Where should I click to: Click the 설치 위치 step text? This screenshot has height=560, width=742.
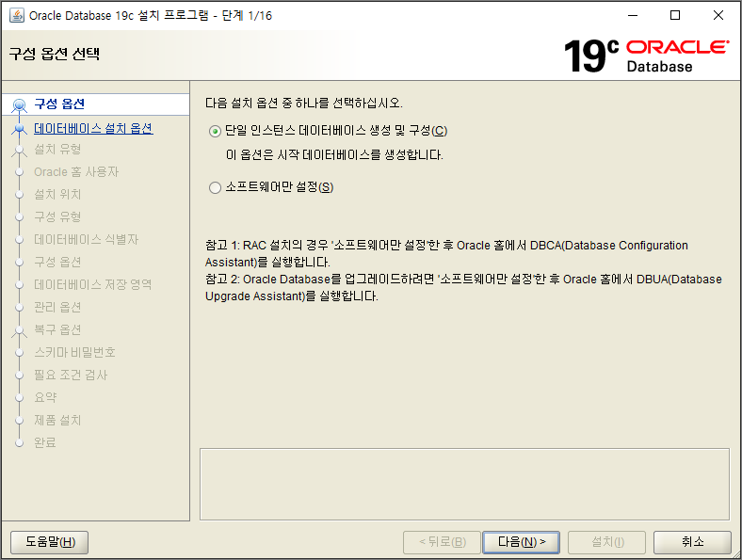click(57, 194)
